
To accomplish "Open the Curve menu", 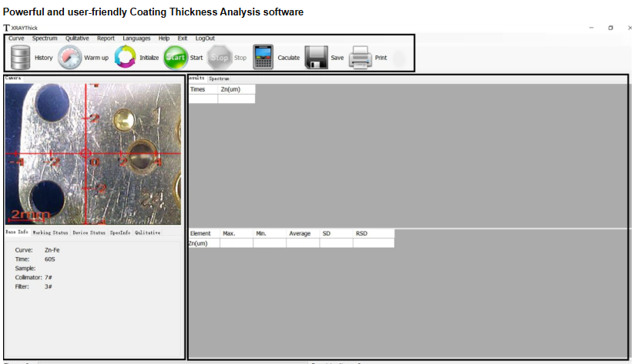I will [16, 38].
